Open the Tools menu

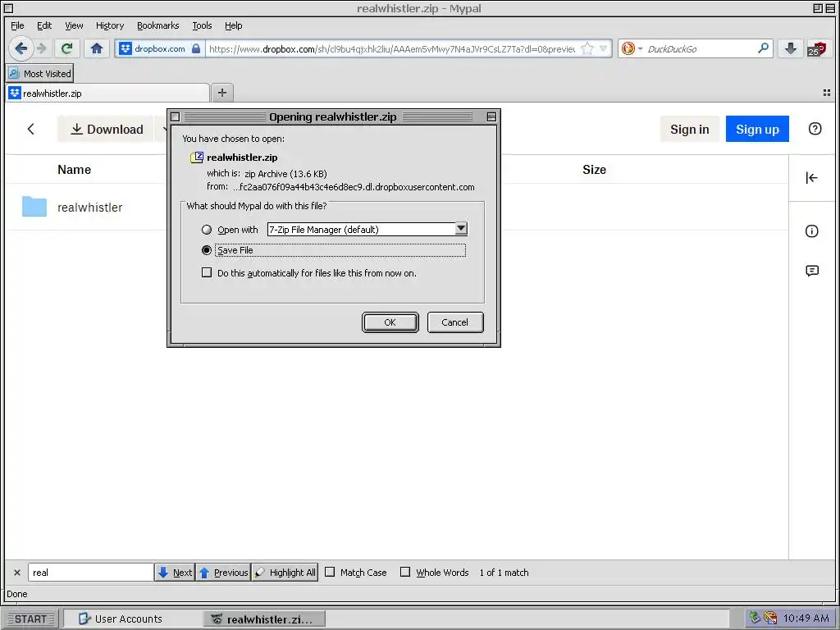202,25
